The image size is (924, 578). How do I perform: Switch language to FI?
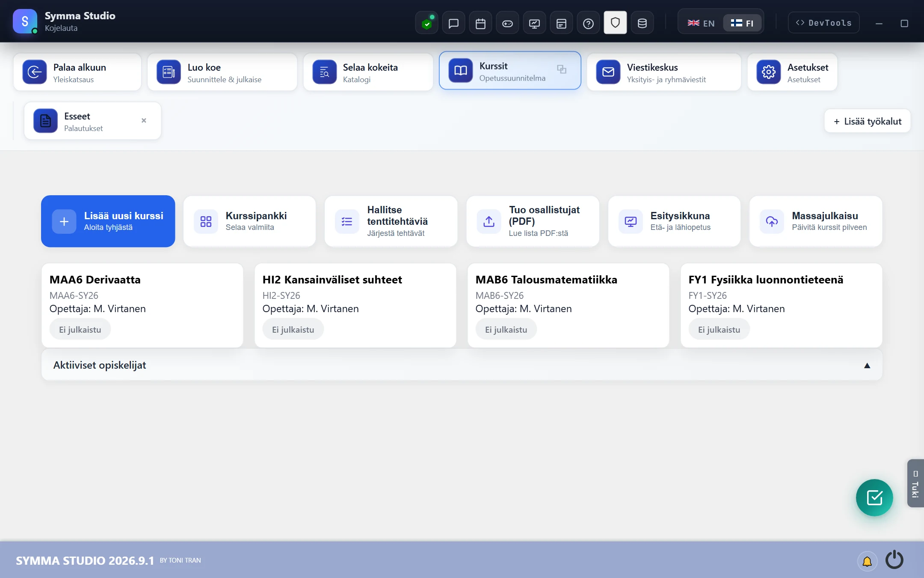tap(742, 23)
